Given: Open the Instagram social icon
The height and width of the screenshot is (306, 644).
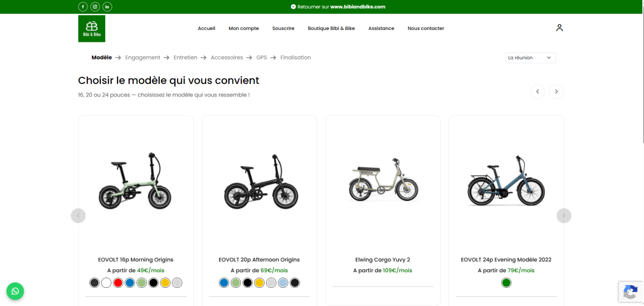Looking at the screenshot, I should 95,6.
